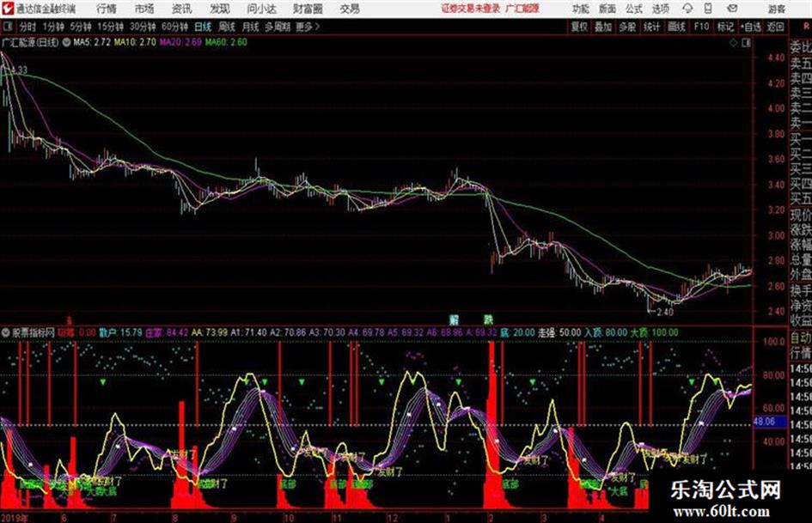Click the AA: 73.99 indicator value

coord(209,332)
